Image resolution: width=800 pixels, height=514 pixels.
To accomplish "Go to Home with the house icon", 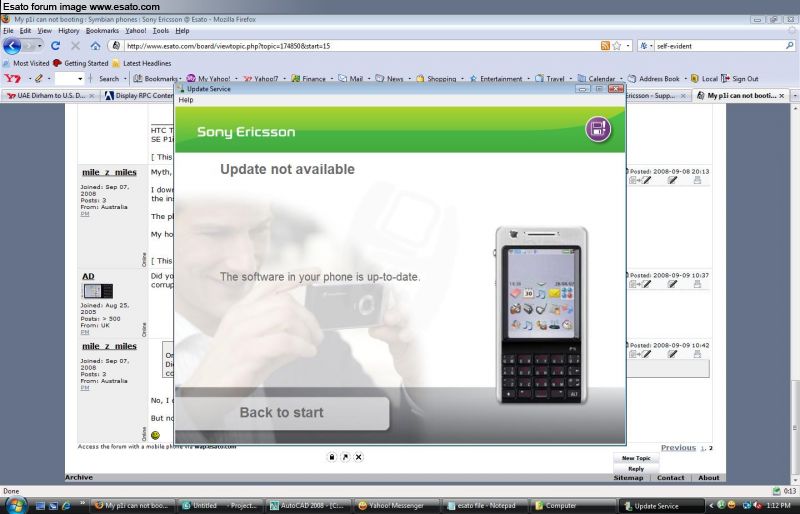I will tap(95, 46).
